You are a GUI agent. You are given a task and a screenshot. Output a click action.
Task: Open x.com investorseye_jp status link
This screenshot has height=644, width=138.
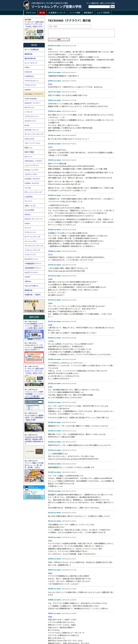[73, 459]
